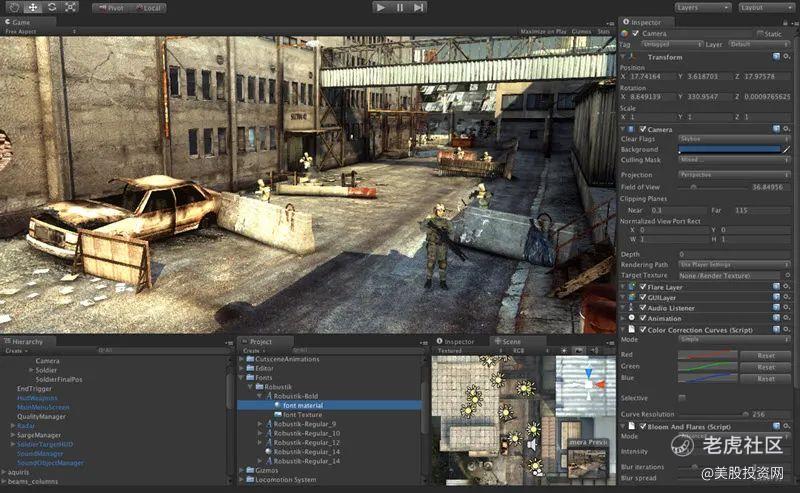Click the Step frame button

pyautogui.click(x=418, y=7)
